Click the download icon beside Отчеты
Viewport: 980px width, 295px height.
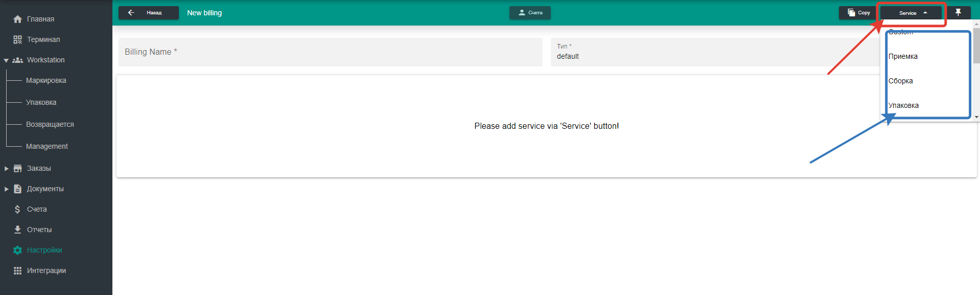[x=17, y=230]
